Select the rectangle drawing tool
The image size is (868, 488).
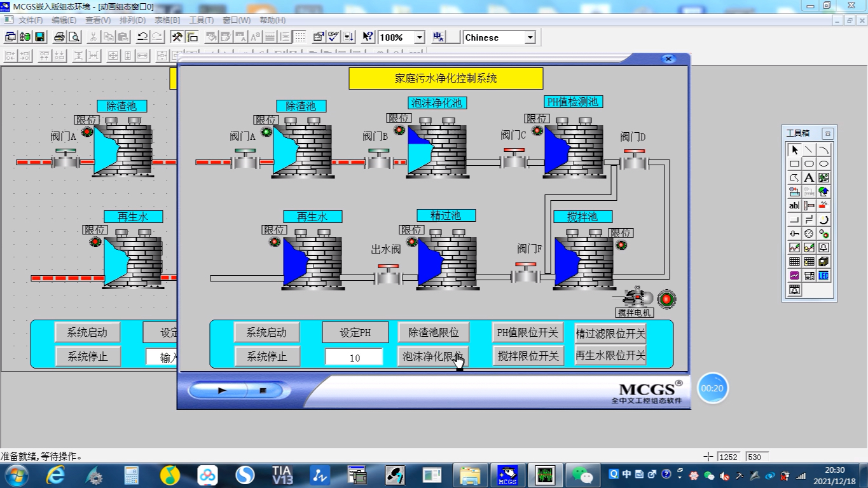pos(795,163)
